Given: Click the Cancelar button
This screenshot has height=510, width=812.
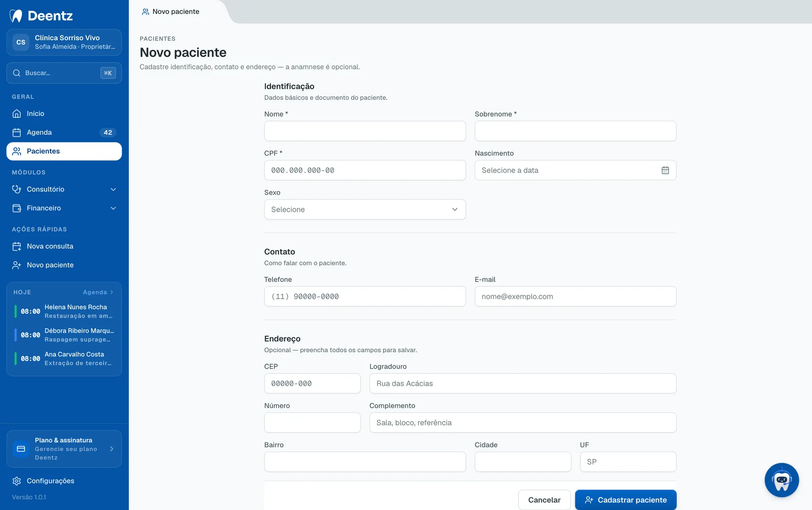Looking at the screenshot, I should tap(544, 500).
